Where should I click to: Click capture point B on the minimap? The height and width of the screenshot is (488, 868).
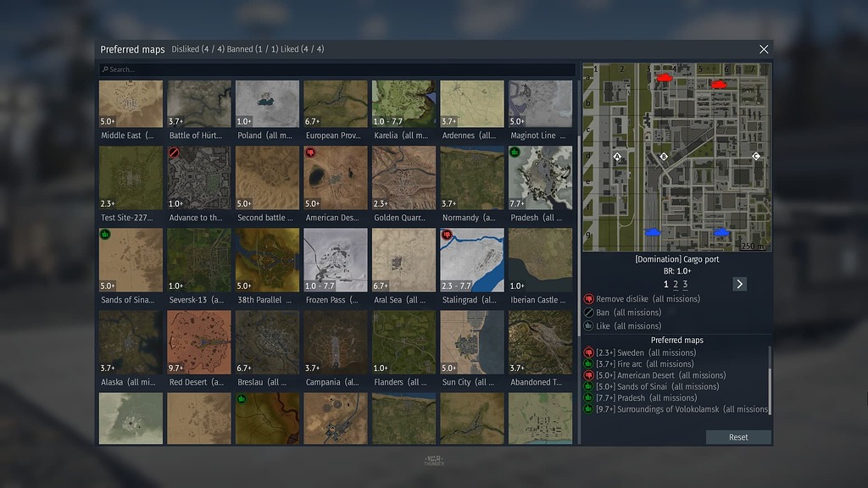(x=664, y=157)
